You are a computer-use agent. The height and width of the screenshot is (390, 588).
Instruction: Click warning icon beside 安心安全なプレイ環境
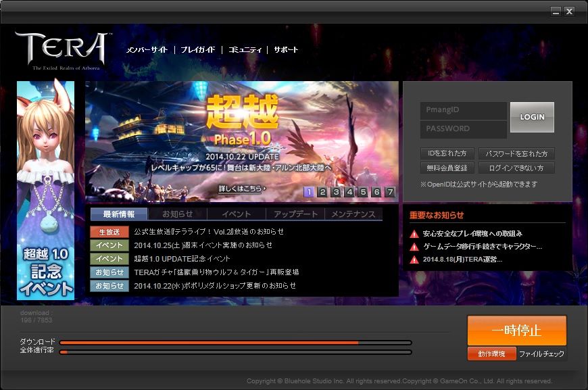414,234
